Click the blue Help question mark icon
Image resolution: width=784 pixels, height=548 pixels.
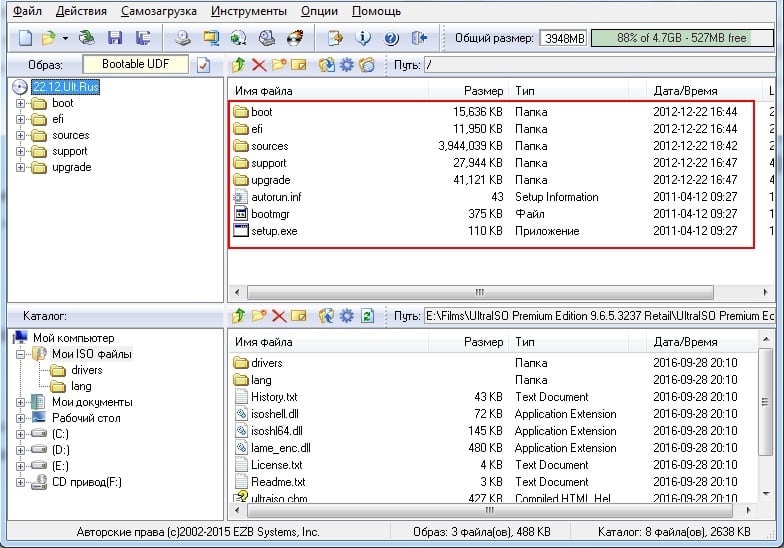[391, 38]
